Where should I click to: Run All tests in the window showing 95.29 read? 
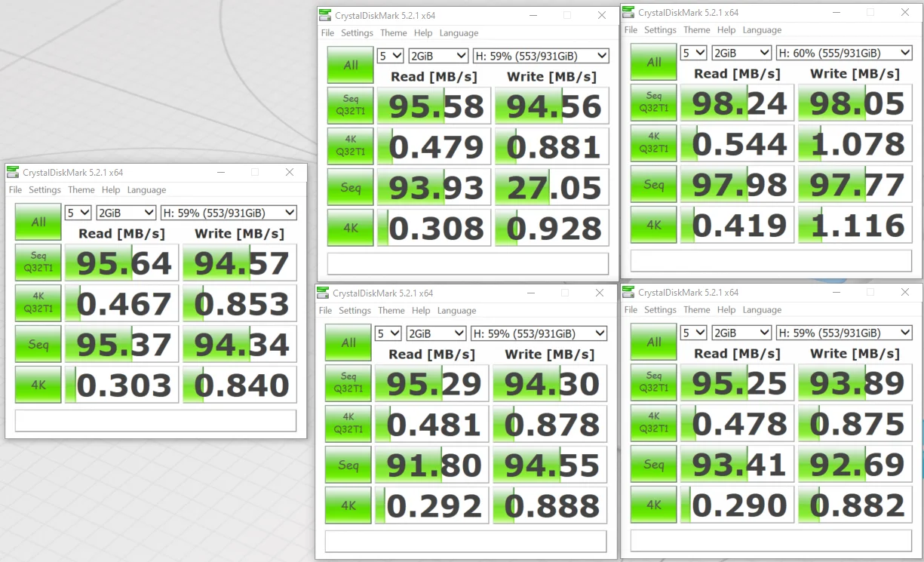tap(348, 342)
